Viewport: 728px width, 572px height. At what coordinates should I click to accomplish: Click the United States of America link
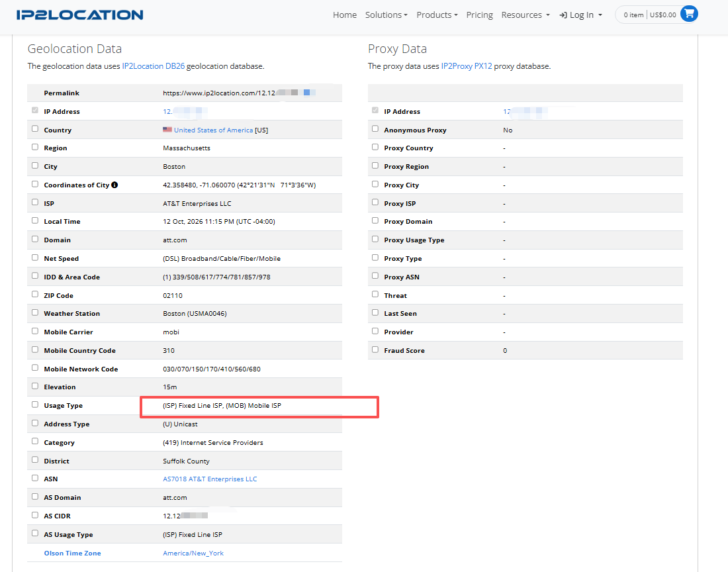coord(213,130)
